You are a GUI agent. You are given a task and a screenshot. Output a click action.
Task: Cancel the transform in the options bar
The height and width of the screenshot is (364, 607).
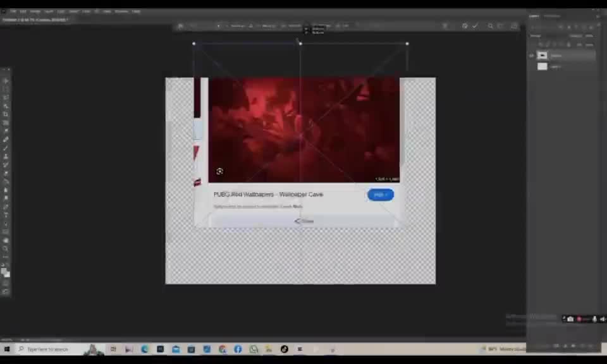[465, 26]
